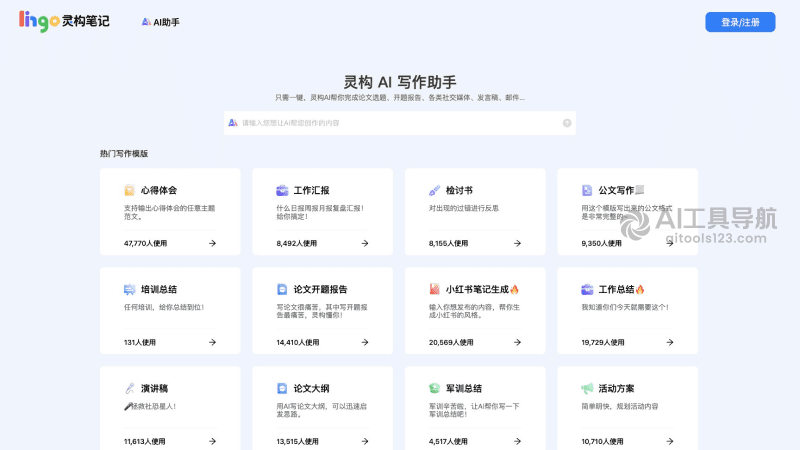Click the AI icon inside the input box
800x450 pixels.
pyautogui.click(x=233, y=123)
